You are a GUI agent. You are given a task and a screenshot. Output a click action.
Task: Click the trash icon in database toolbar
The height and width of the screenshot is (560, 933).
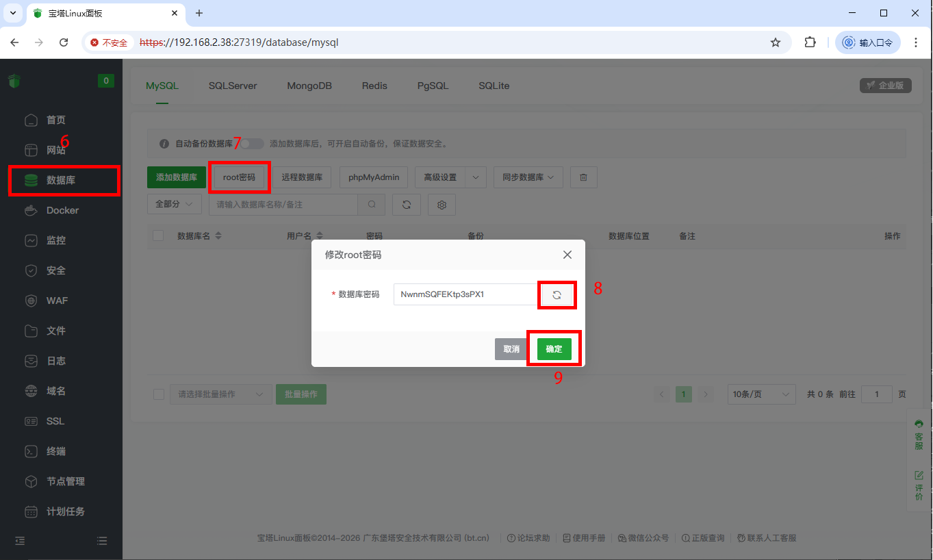pyautogui.click(x=583, y=177)
